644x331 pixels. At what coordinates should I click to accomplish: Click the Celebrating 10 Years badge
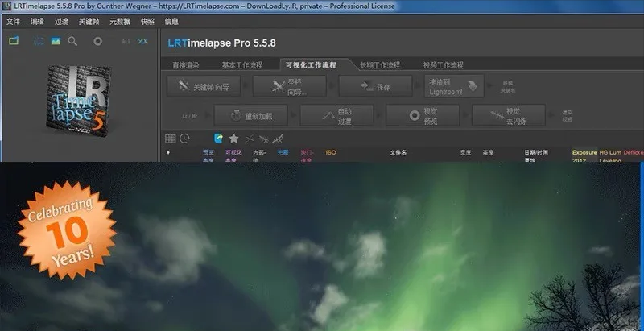67,230
